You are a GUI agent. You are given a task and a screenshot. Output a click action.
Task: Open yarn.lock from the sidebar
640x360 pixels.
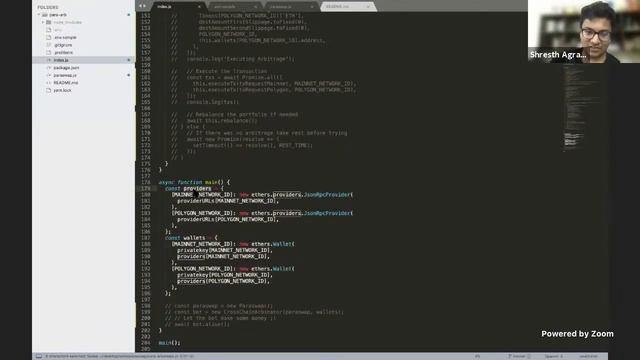point(62,90)
